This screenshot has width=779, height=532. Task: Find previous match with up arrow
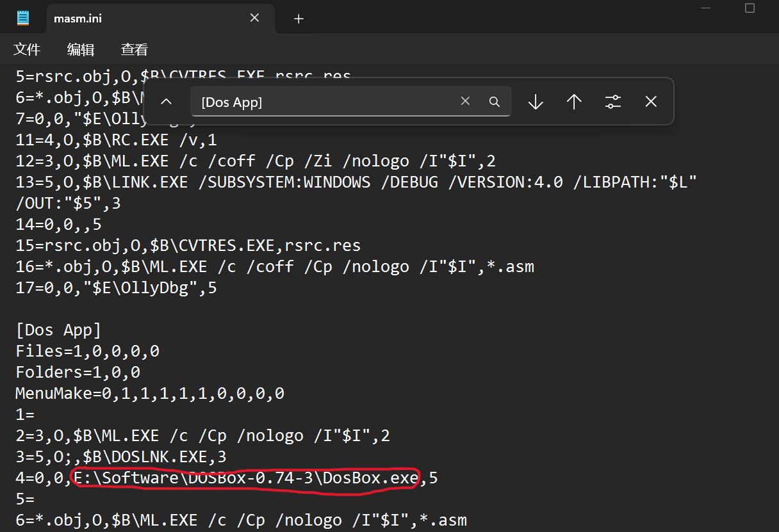(574, 101)
